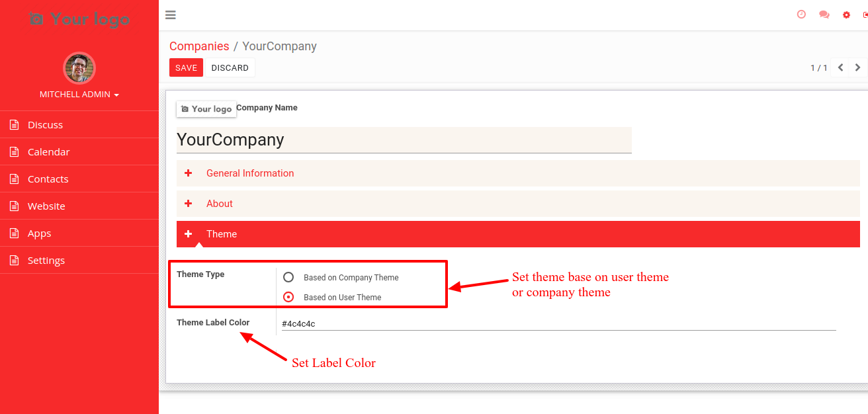Open Mitchell Admin user dropdown
Viewport: 868px width, 414px height.
pos(79,95)
